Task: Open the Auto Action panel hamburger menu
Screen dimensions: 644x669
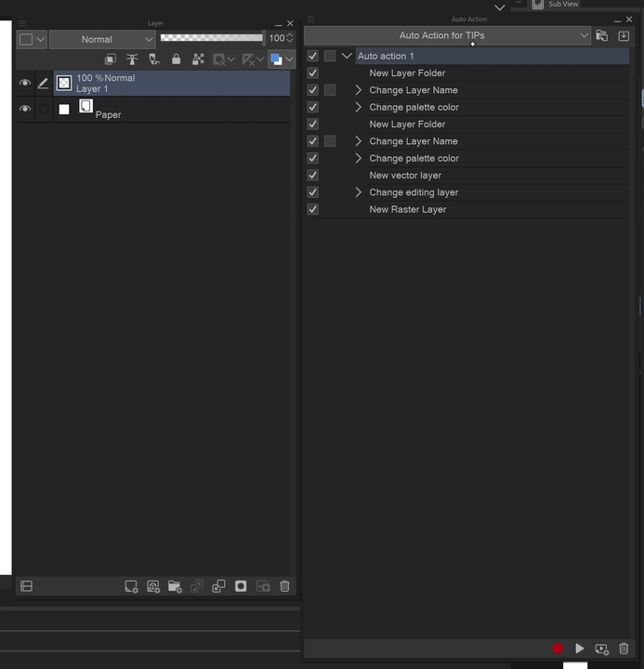Action: pyautogui.click(x=310, y=20)
